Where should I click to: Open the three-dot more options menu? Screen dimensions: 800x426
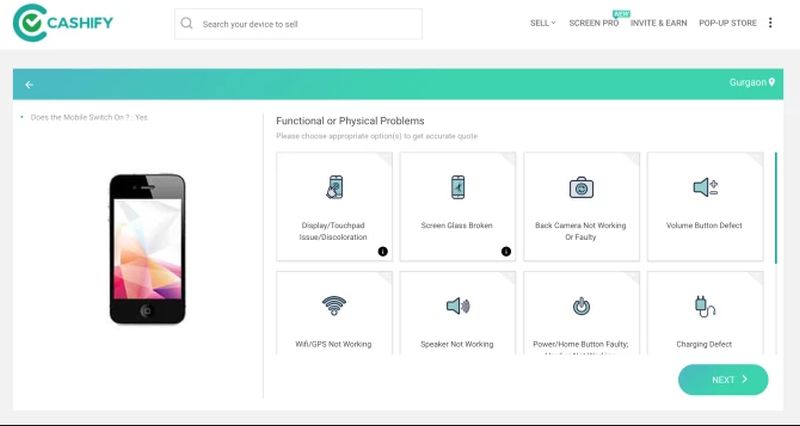[770, 23]
